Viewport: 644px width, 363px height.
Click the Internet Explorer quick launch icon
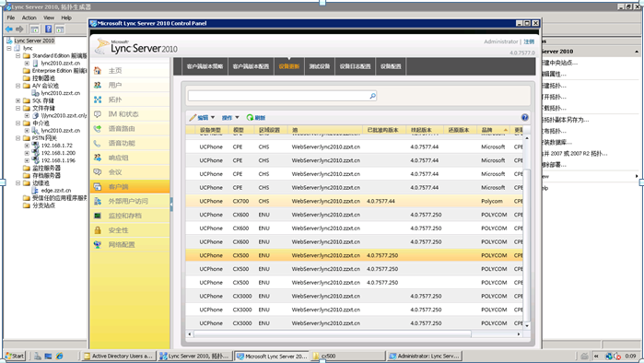[60, 356]
